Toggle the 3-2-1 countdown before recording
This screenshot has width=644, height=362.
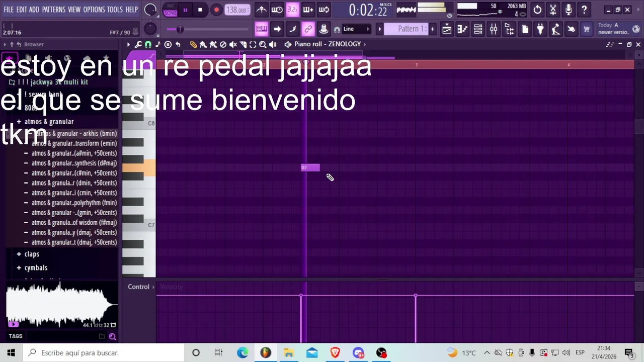[292, 10]
